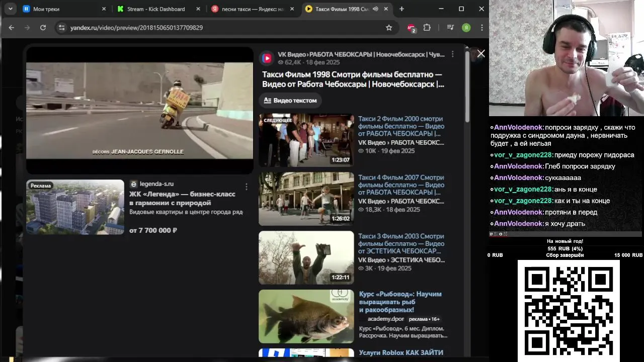Viewport: 644px width, 362px height.
Task: Play the Такси 1998 video player
Action: [x=139, y=111]
